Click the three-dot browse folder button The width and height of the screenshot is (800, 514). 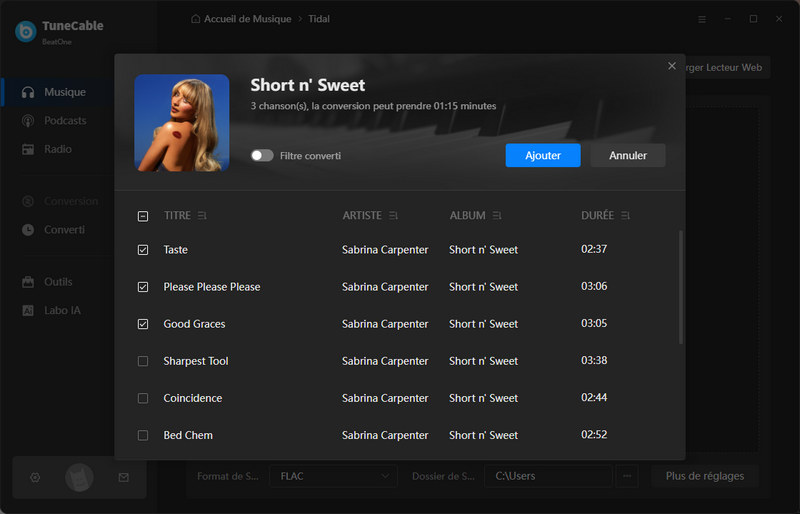pos(627,476)
